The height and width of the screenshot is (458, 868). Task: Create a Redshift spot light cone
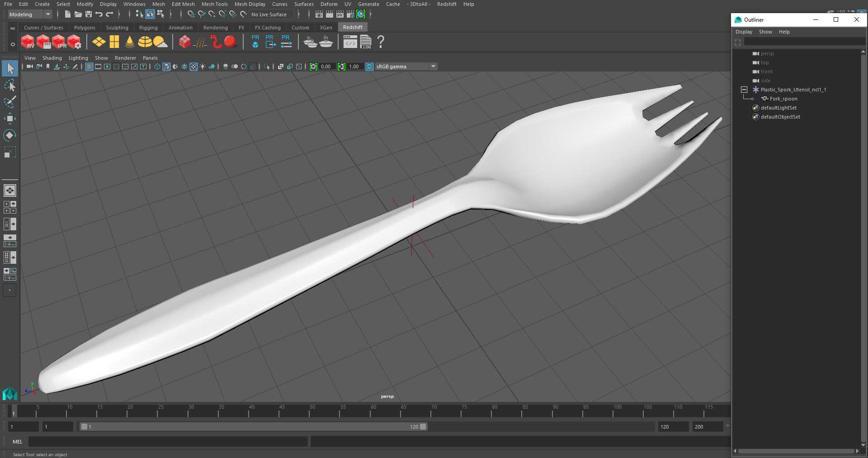click(130, 42)
